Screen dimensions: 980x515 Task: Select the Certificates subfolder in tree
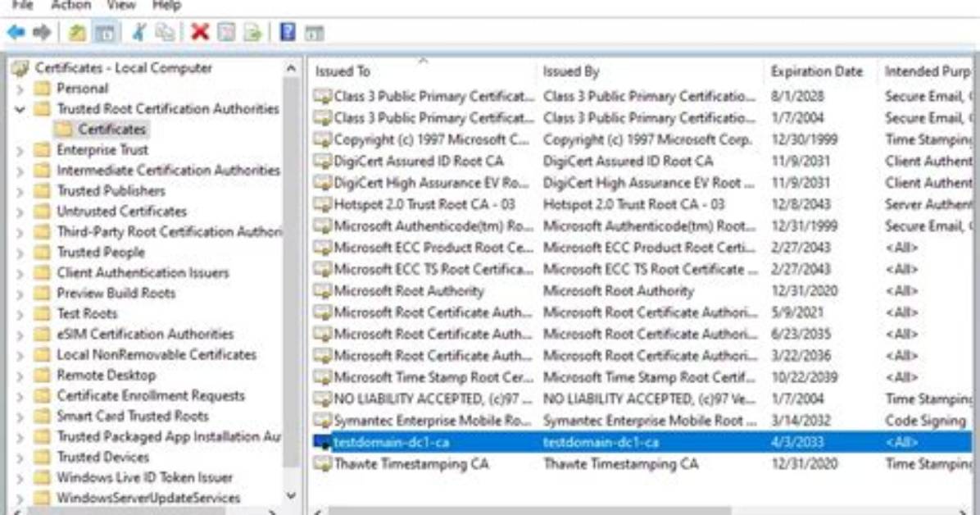pos(112,130)
